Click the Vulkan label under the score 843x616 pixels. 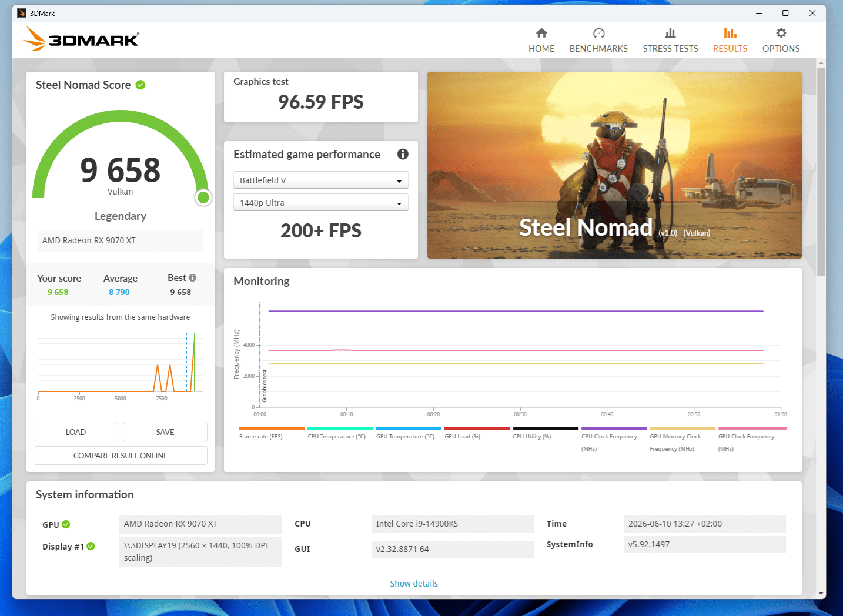click(121, 192)
